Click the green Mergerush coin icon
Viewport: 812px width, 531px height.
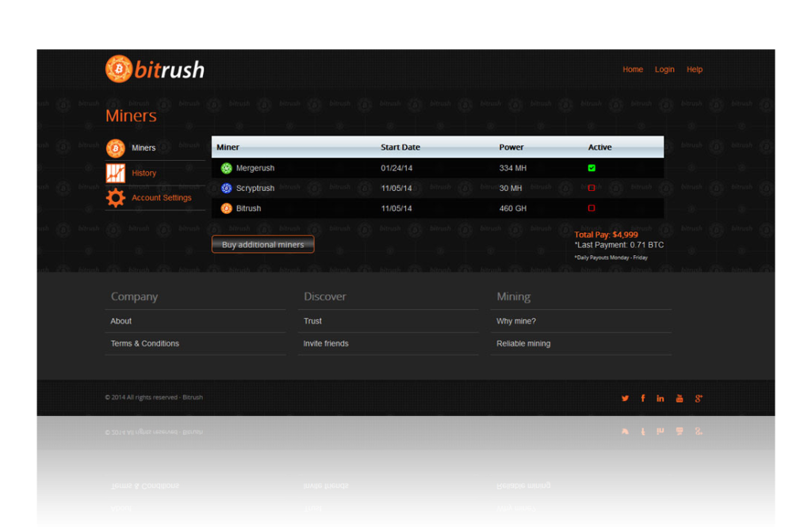(226, 168)
